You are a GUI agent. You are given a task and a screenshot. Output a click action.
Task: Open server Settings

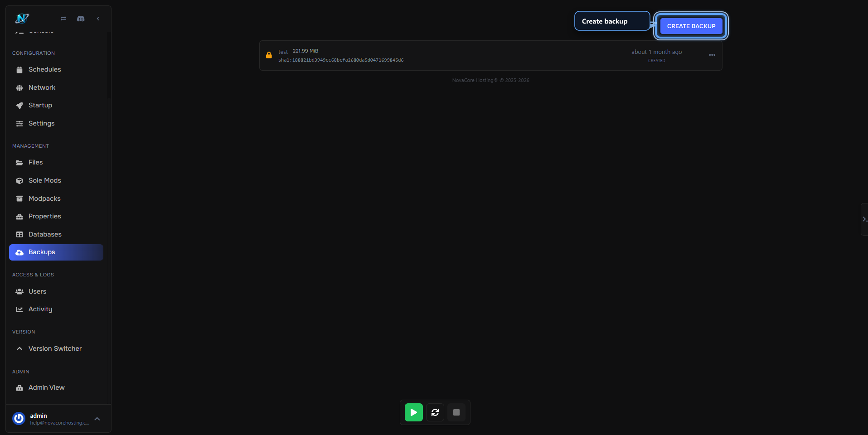click(x=56, y=123)
